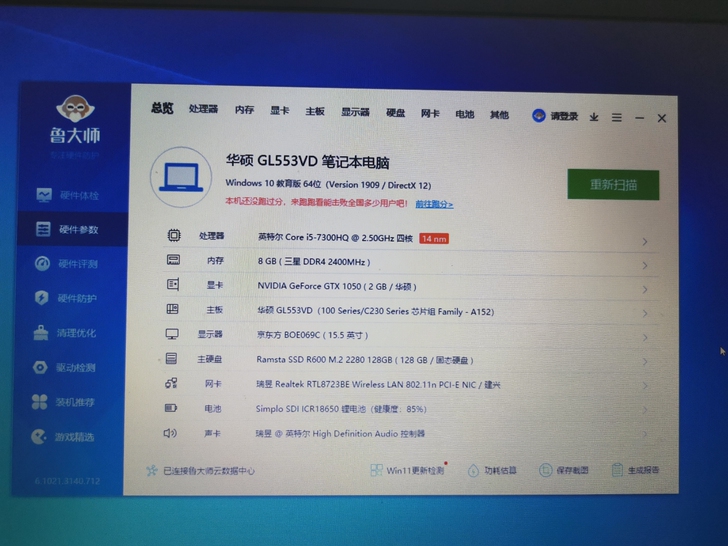Follow the 前往跑分 link
The image size is (728, 546).
(434, 204)
